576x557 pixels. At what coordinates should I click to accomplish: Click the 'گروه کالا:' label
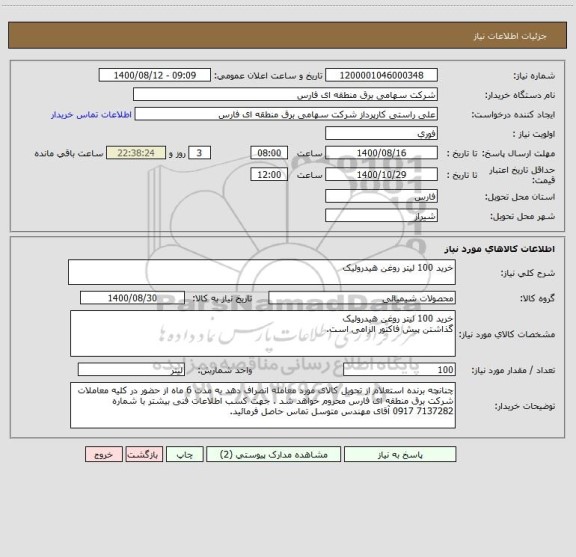[x=537, y=298]
